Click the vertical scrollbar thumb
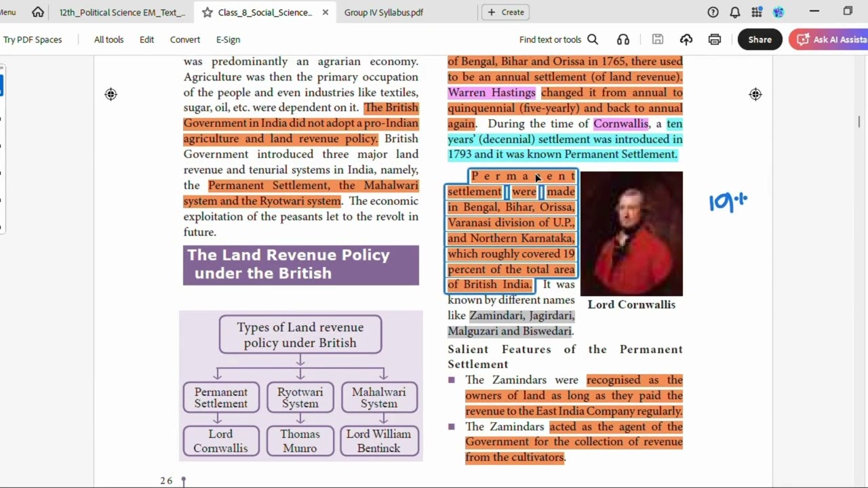Image resolution: width=868 pixels, height=488 pixels. 859,121
